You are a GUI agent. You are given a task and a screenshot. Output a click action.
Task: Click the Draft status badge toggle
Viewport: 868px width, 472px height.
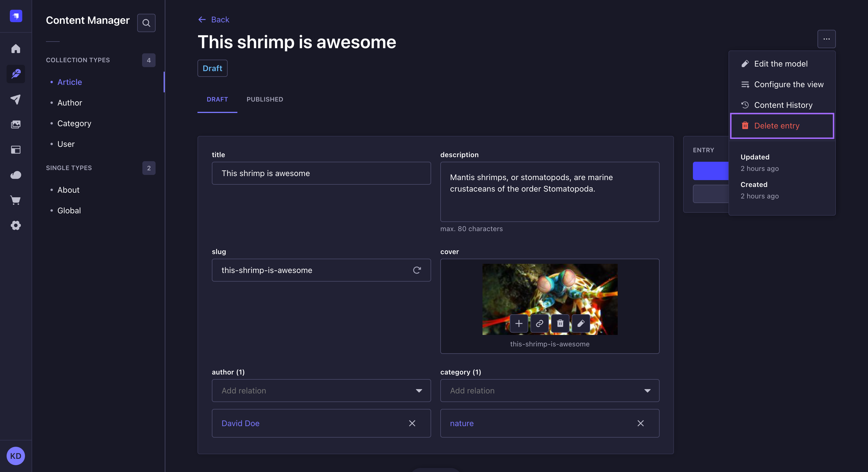click(212, 68)
